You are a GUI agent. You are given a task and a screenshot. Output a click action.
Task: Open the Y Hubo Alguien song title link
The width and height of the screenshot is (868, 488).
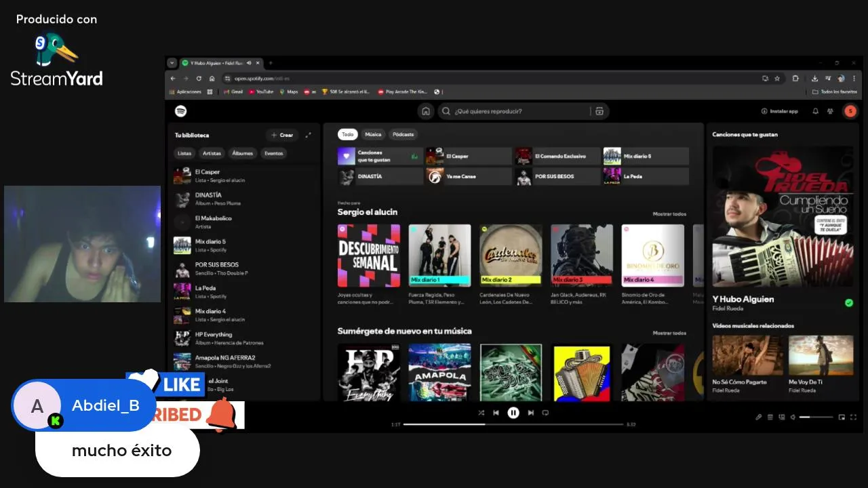(x=743, y=299)
